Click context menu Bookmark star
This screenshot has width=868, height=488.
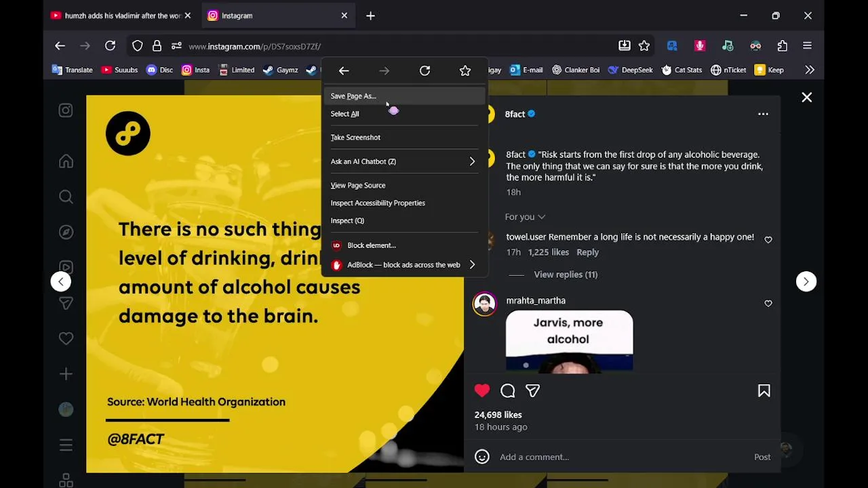[465, 70]
